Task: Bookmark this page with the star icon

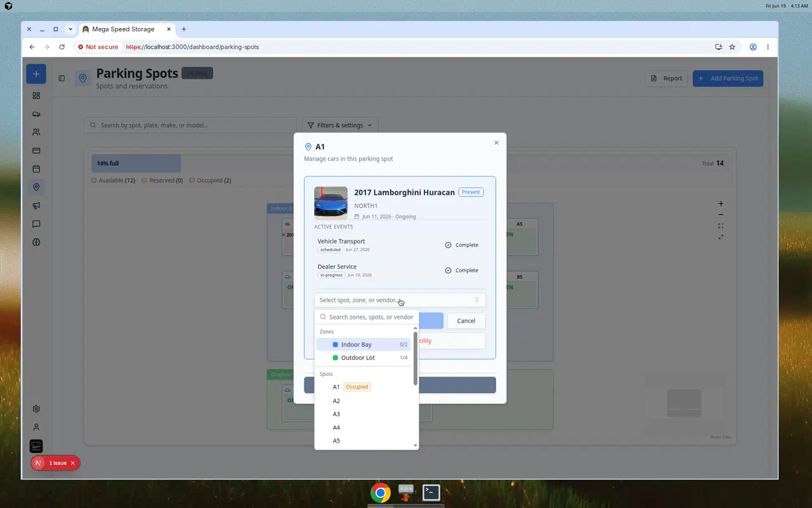Action: (x=732, y=47)
